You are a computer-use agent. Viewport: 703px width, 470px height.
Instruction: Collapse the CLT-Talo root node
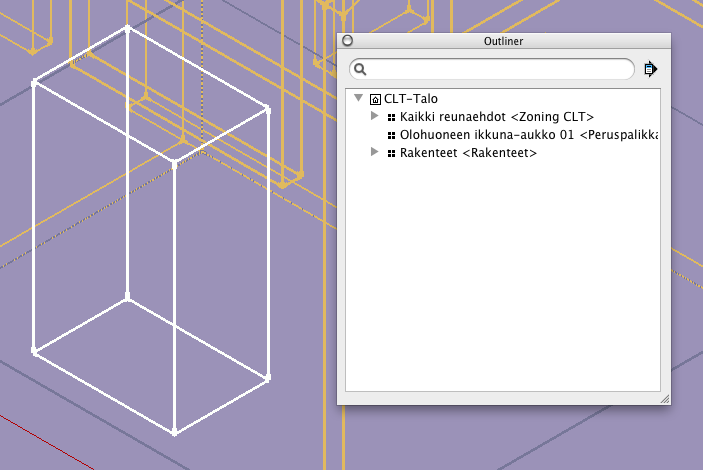click(x=358, y=98)
